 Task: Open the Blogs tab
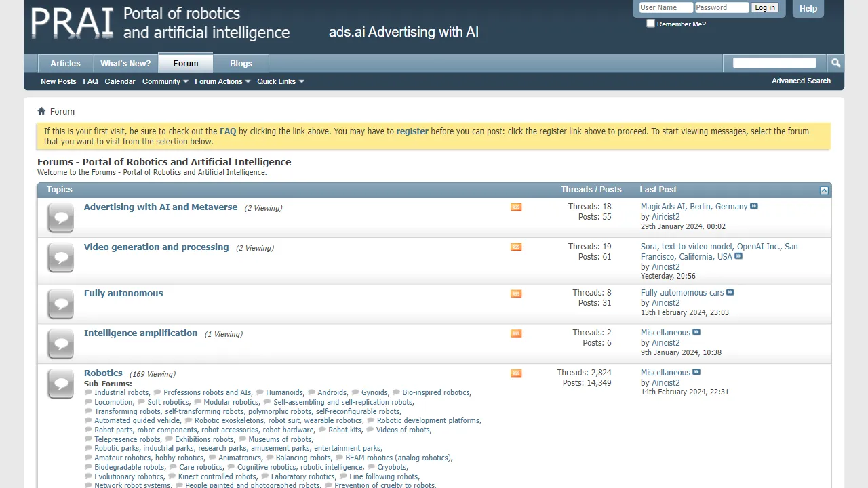tap(241, 64)
